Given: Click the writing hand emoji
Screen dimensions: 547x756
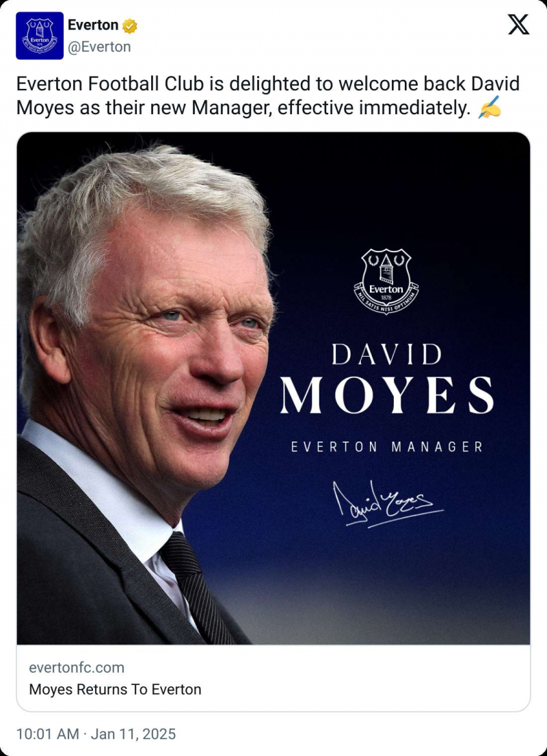Looking at the screenshot, I should point(489,107).
